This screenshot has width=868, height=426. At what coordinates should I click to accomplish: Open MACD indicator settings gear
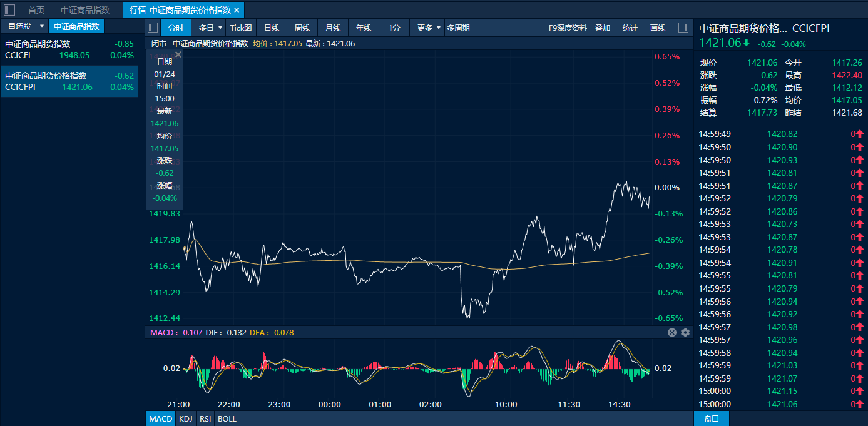click(685, 333)
